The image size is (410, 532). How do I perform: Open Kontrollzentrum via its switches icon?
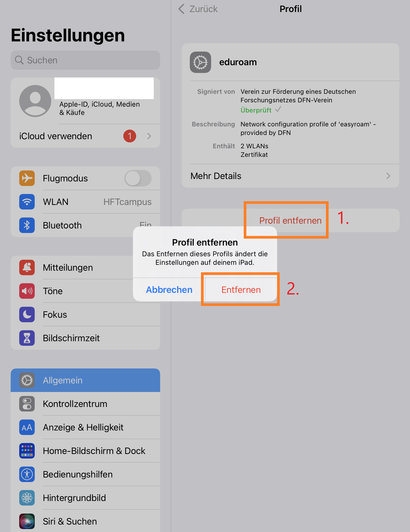pyautogui.click(x=27, y=404)
